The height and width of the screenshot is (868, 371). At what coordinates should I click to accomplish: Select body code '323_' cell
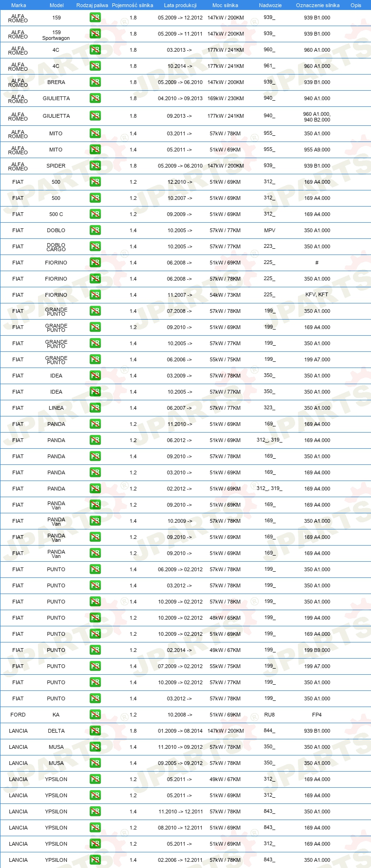tap(269, 408)
